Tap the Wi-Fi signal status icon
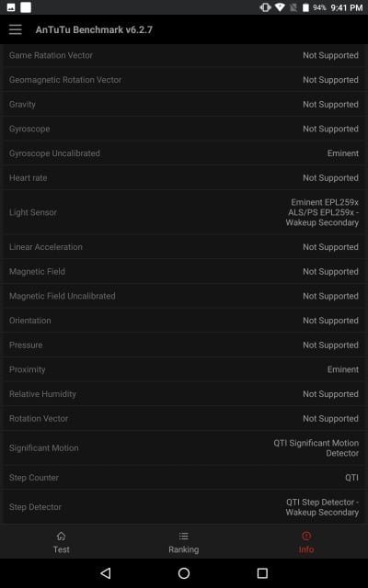Image resolution: width=368 pixels, height=588 pixels. 280,7
